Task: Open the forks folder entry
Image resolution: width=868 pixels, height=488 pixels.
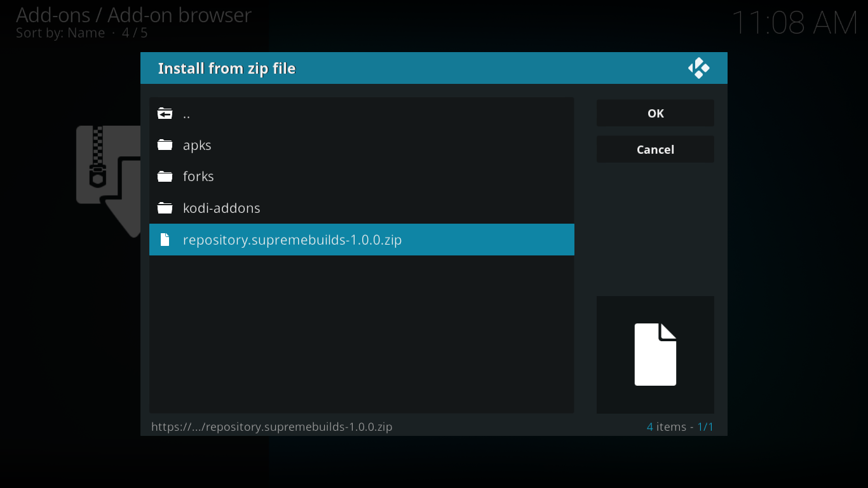Action: click(362, 176)
